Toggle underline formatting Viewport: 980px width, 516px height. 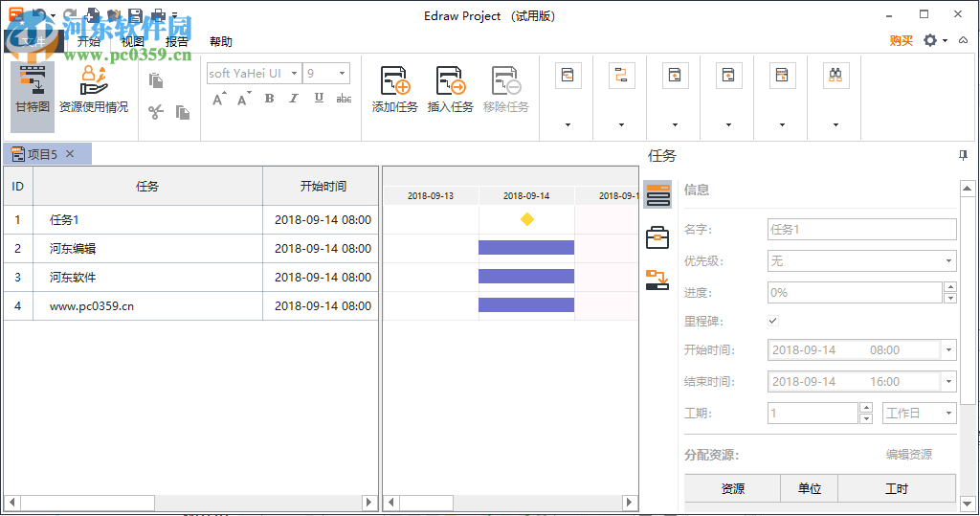[319, 99]
